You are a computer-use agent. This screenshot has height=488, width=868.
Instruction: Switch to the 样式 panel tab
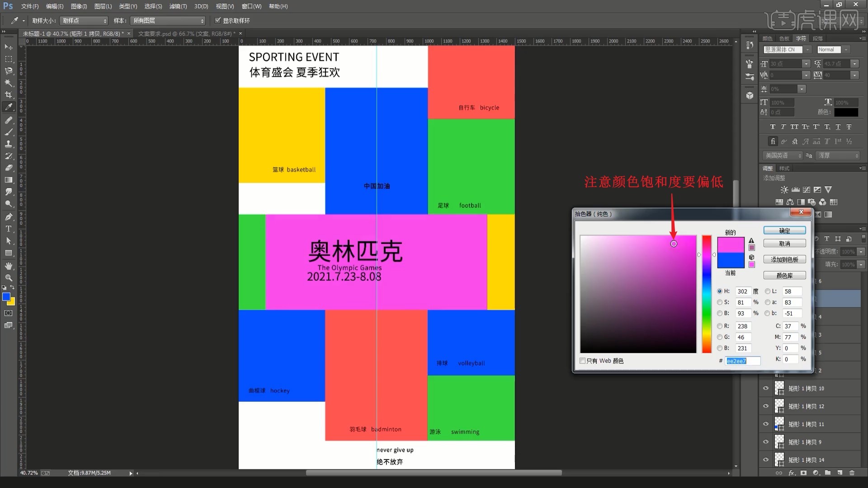pyautogui.click(x=784, y=168)
